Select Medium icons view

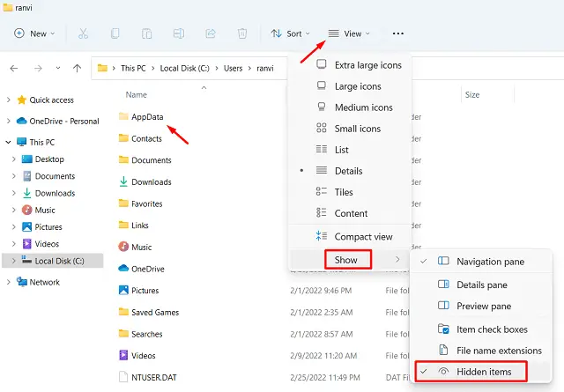point(350,107)
